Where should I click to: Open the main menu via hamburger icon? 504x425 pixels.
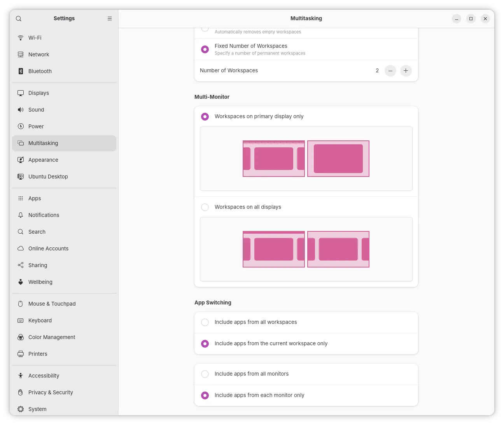[x=110, y=18]
